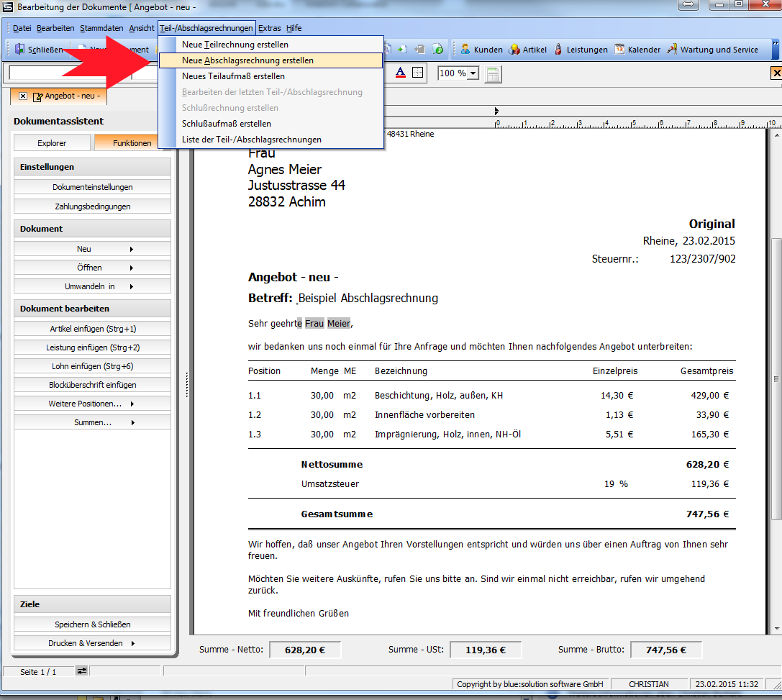This screenshot has height=700, width=782.
Task: Open Kunden from the toolbar
Action: (481, 50)
